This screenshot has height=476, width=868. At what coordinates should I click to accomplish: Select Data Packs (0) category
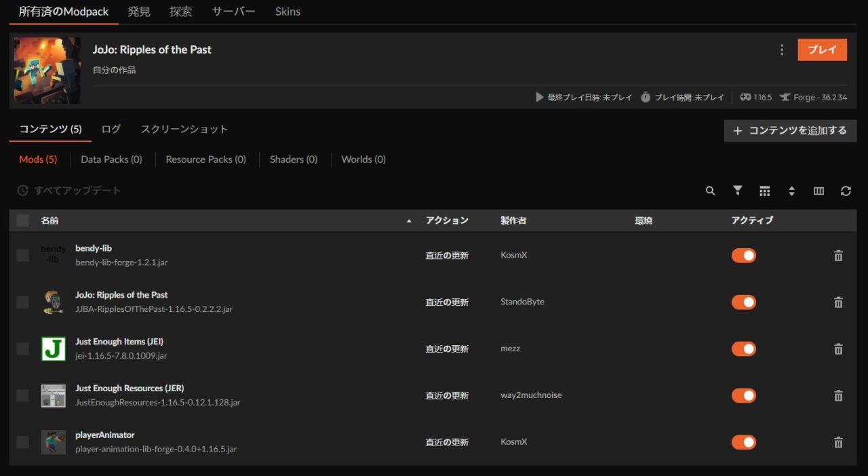(111, 159)
